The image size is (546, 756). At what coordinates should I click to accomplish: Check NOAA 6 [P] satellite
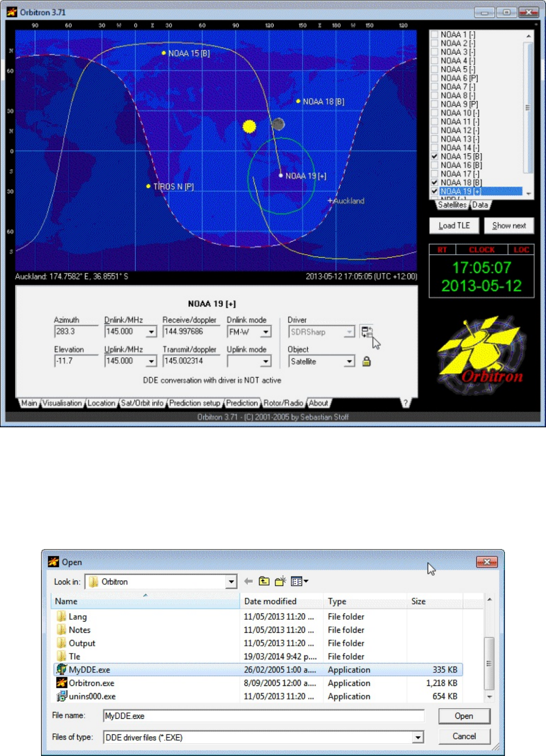click(x=434, y=78)
